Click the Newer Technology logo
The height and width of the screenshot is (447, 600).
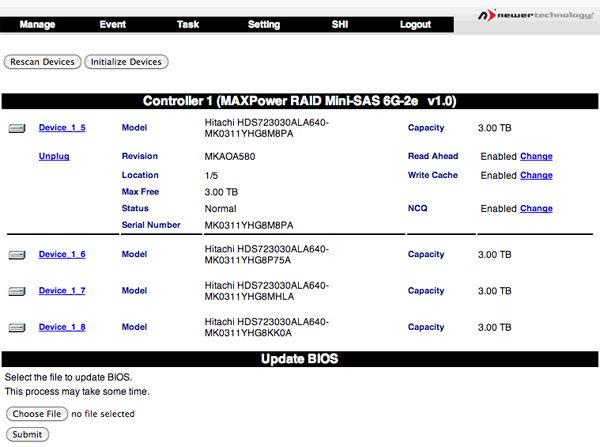coord(536,15)
